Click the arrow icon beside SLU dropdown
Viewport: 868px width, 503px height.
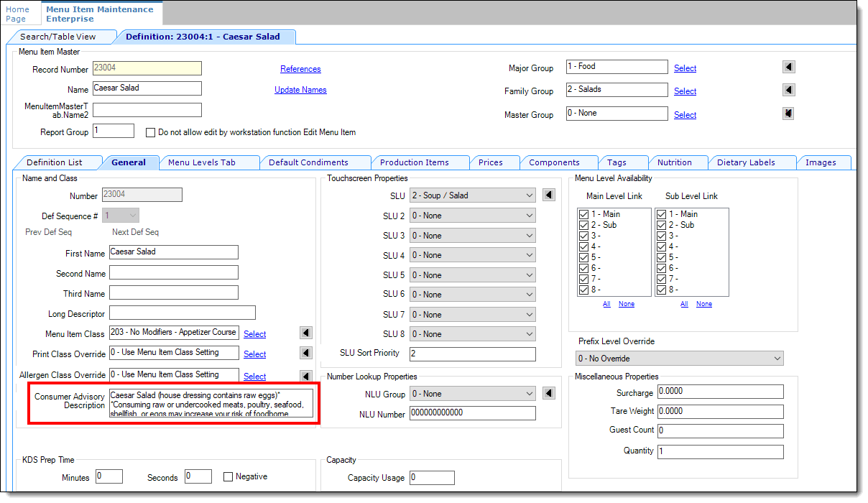[548, 195]
